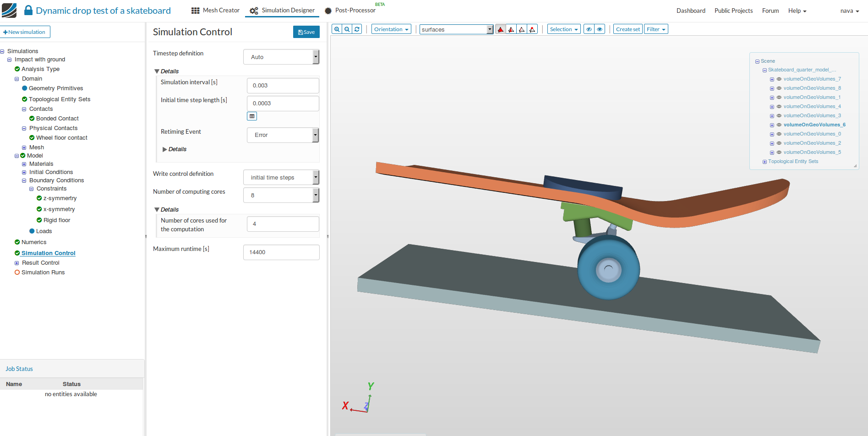Viewport: 868px width, 436px height.
Task: Click the New simulation button
Action: tap(25, 32)
